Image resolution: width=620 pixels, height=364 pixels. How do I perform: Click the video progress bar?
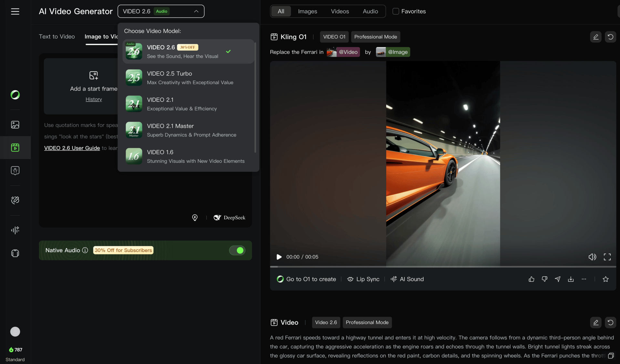(x=443, y=267)
